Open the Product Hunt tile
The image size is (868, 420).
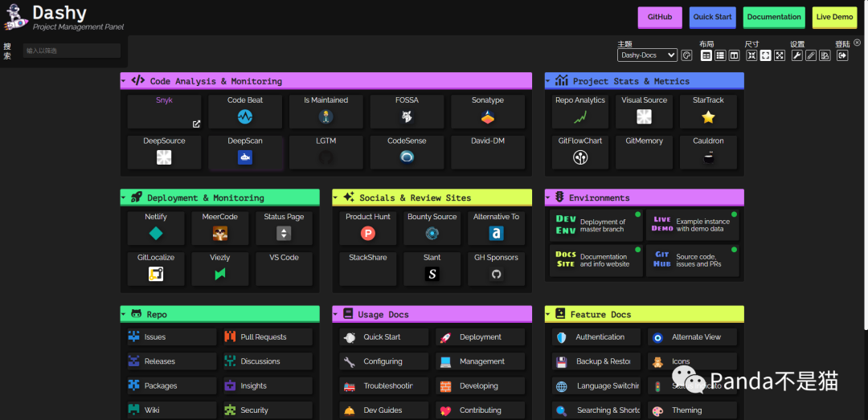pos(367,228)
